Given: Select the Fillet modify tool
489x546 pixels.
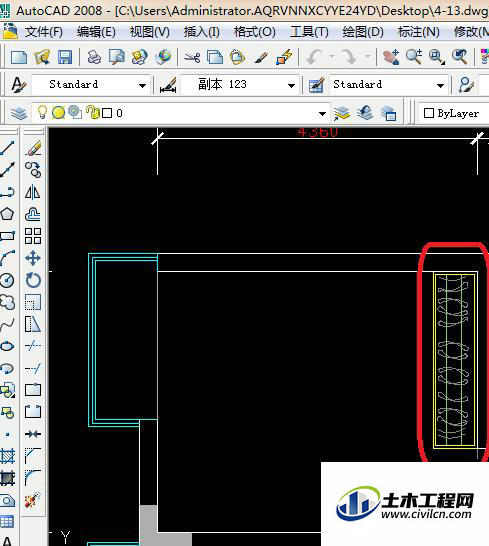Looking at the screenshot, I should (x=33, y=478).
